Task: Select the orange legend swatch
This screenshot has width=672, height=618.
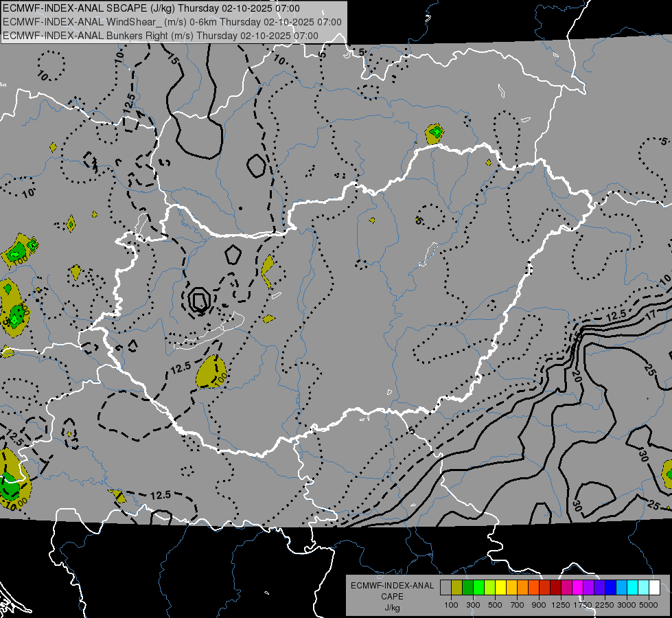Action: point(522,587)
